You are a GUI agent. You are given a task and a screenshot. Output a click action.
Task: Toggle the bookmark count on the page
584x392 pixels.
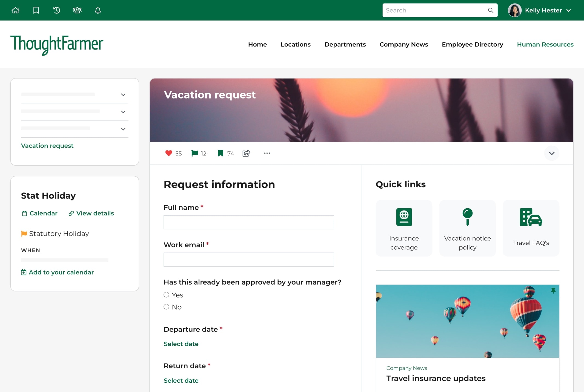221,153
